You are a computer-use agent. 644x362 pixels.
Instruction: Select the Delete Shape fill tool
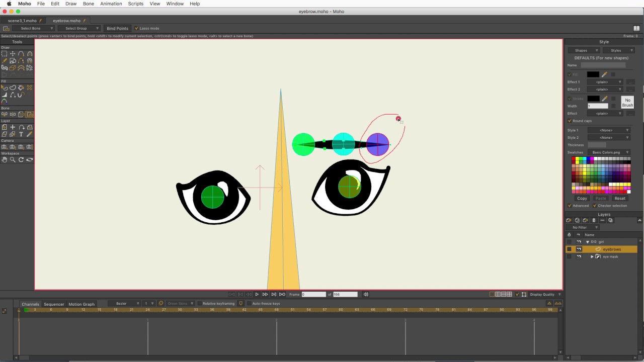pos(30,87)
